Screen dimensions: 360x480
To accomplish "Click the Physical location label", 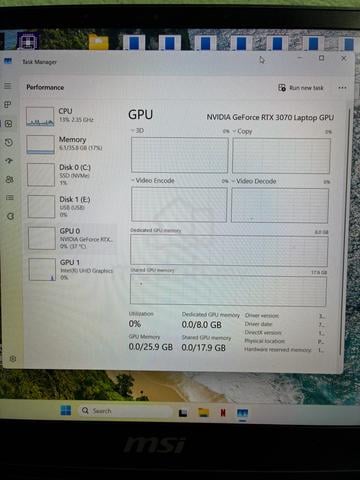I will coord(265,341).
